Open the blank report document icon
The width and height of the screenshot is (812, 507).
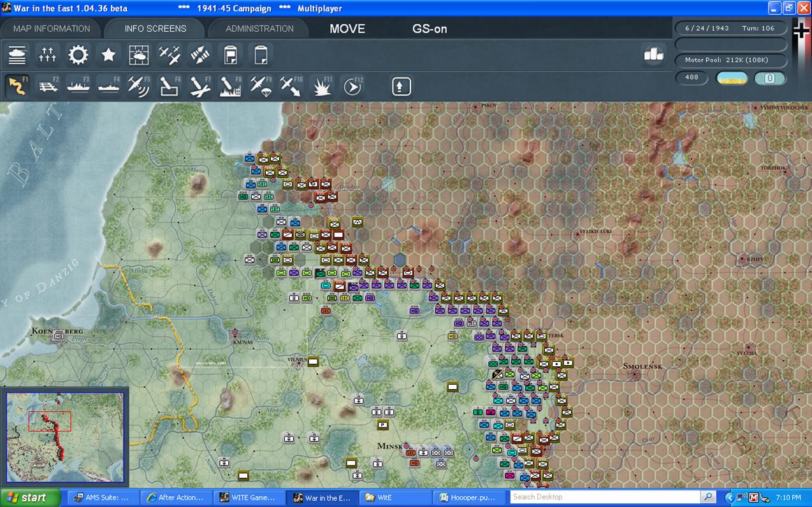(x=261, y=55)
